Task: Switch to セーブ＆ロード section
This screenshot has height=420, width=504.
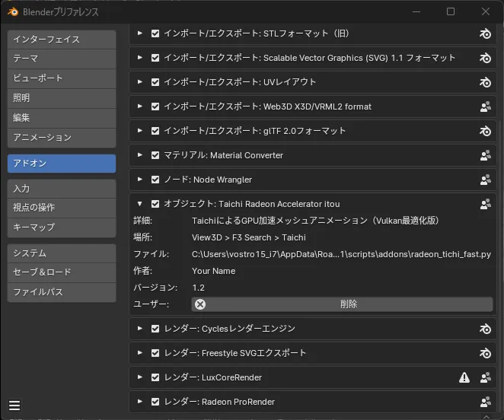Action: click(62, 272)
